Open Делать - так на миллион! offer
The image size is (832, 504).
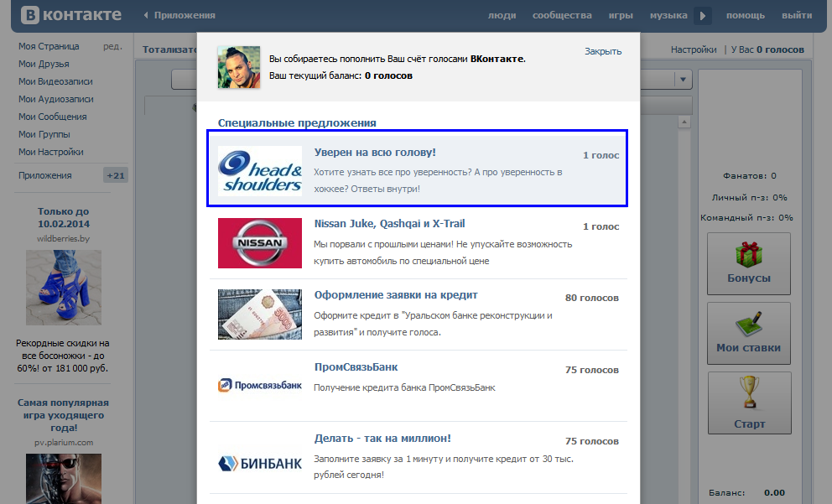click(382, 439)
